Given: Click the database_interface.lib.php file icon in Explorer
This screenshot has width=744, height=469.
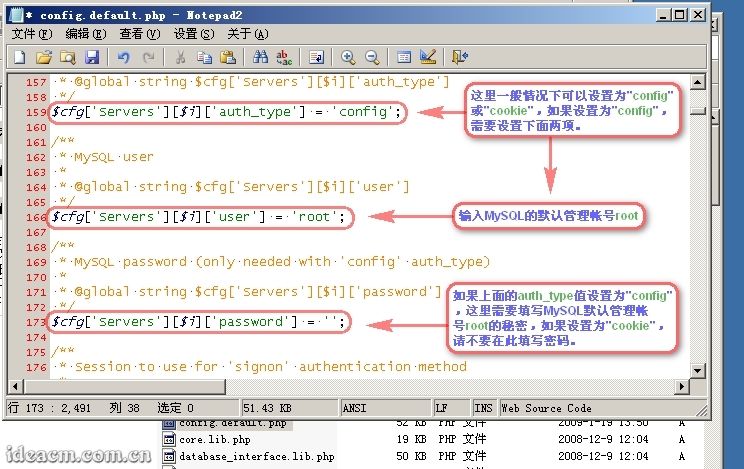Looking at the screenshot, I should [169, 456].
